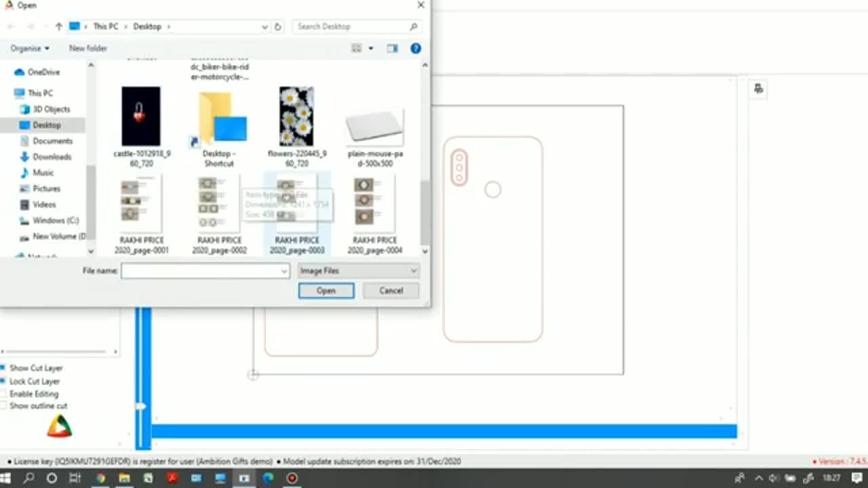The width and height of the screenshot is (868, 488).
Task: Open the notification center in the taskbar
Action: tap(857, 478)
